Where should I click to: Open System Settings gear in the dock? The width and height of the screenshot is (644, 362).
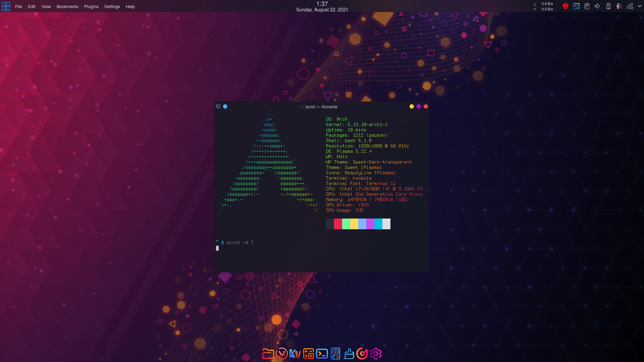click(376, 354)
